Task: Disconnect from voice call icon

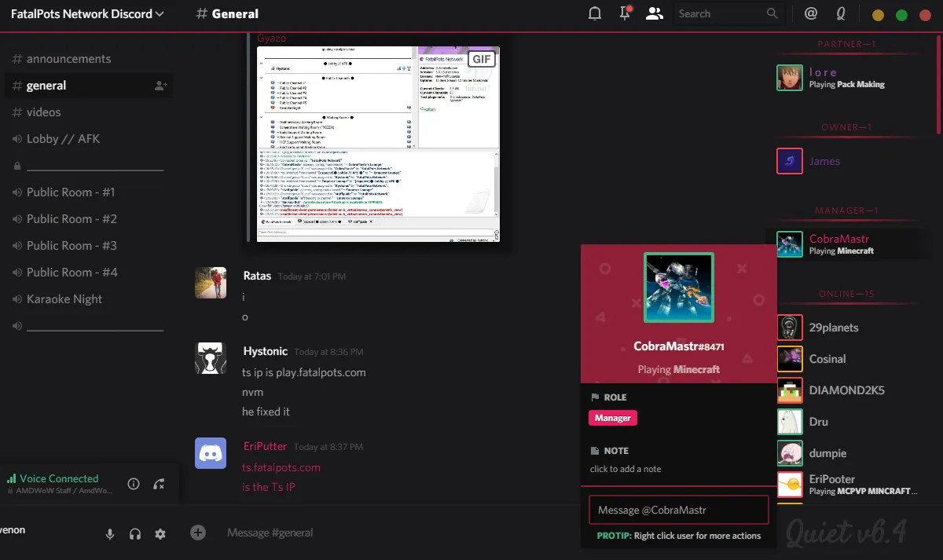Action: (x=159, y=484)
